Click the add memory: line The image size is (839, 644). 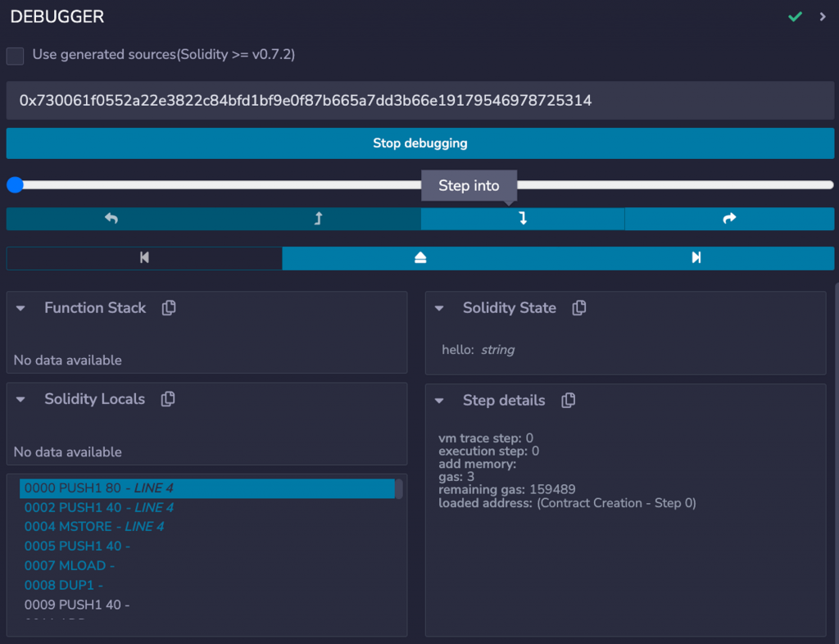pyautogui.click(x=478, y=464)
